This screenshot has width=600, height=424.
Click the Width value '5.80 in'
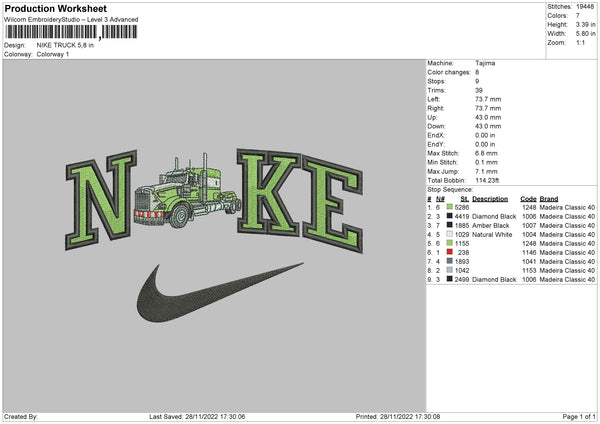585,34
